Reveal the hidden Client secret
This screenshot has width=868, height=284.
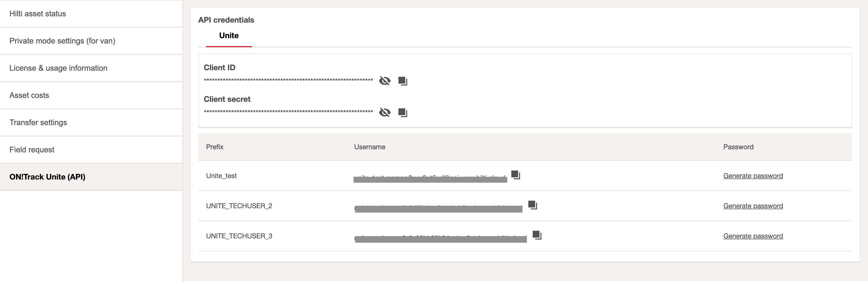[384, 112]
